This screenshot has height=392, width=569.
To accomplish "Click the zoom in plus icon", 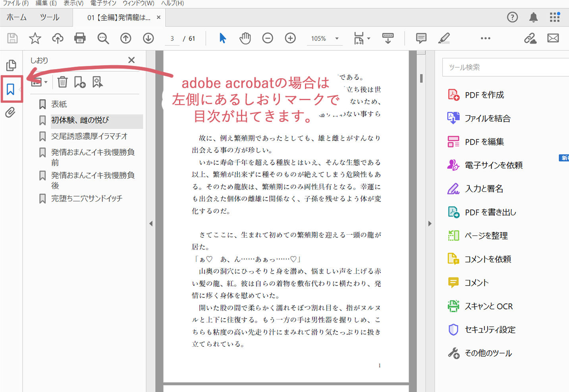I will 290,38.
